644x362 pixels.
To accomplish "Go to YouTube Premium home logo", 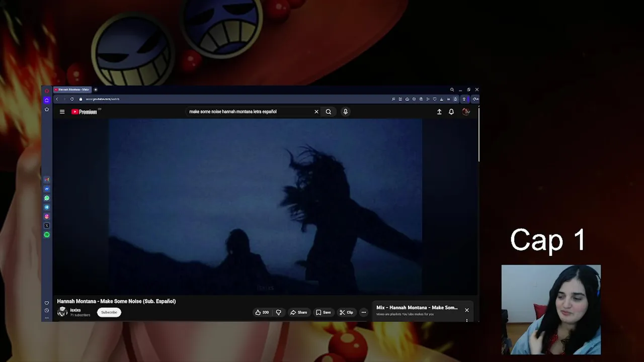I will click(84, 112).
